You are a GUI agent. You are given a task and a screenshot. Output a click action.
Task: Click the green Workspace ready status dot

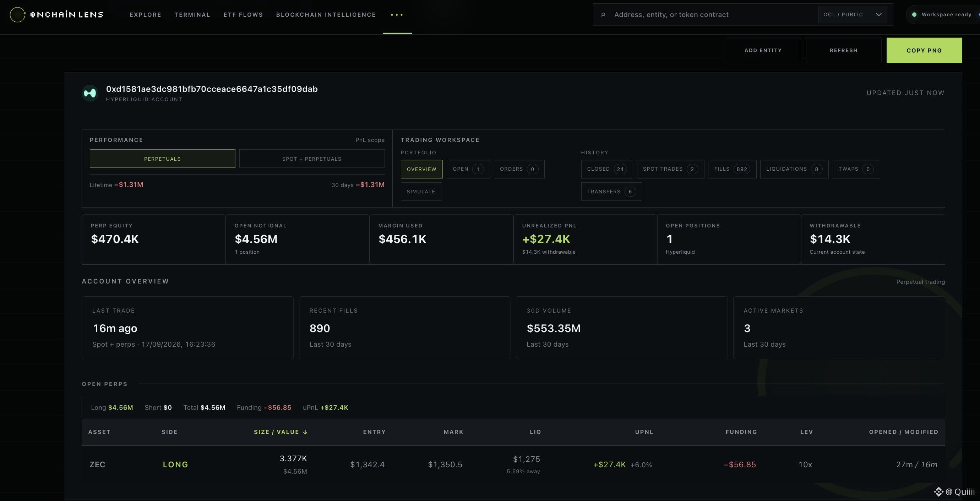click(914, 15)
